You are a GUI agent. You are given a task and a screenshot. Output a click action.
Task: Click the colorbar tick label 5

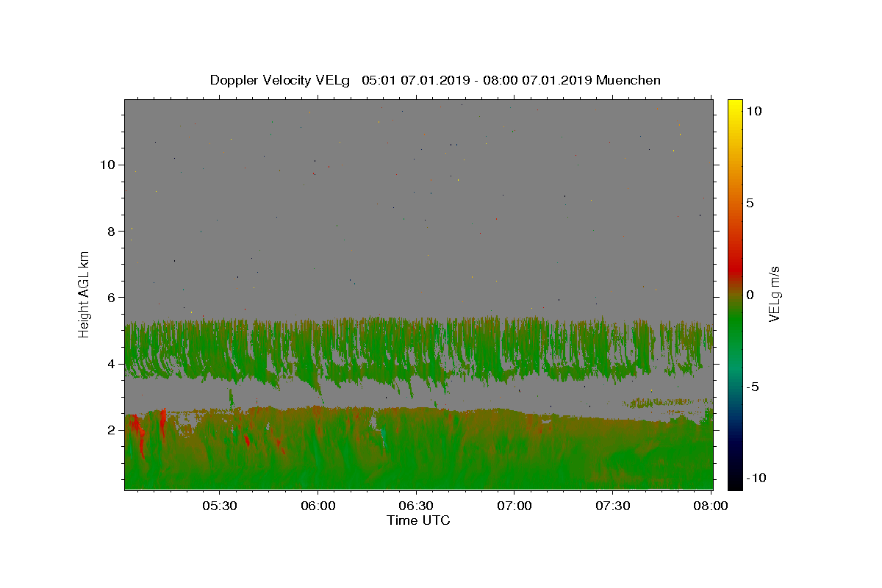pos(750,203)
